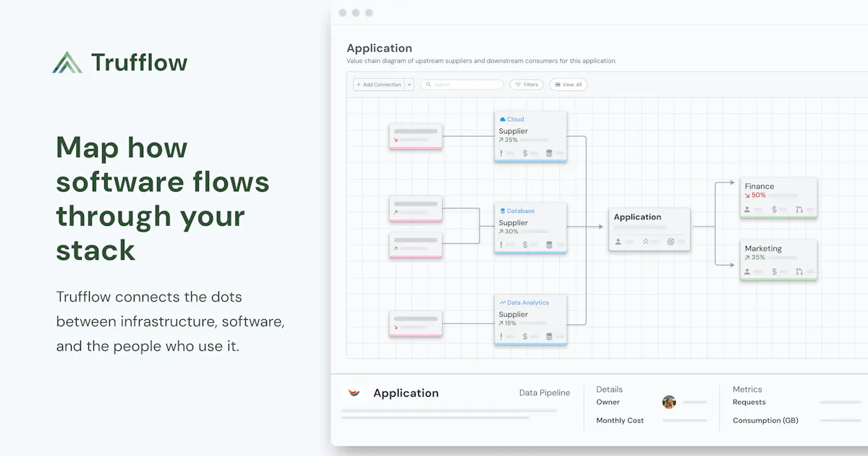Click the target icon on Application node

click(x=671, y=242)
